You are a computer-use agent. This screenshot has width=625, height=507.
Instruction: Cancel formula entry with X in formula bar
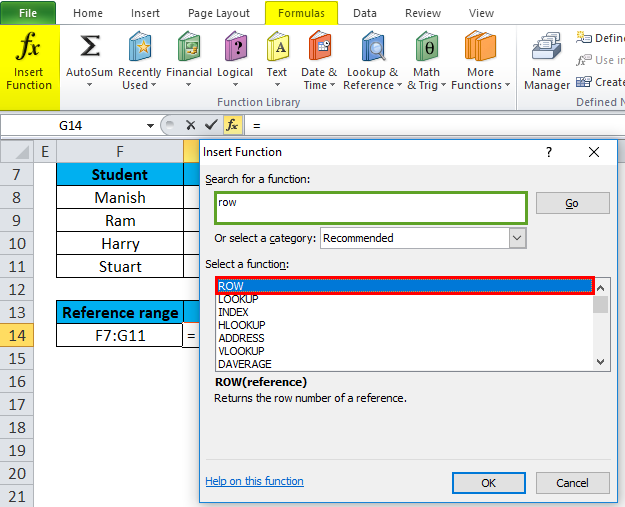point(191,126)
